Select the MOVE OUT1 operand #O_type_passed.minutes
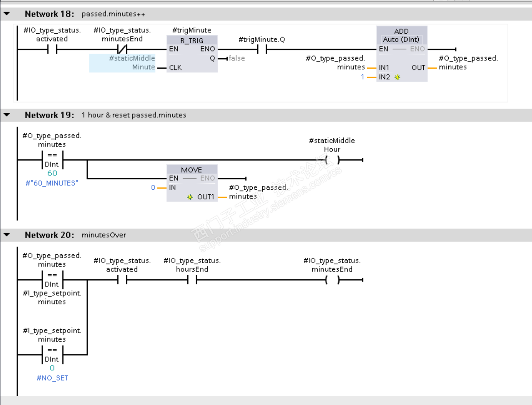Image resolution: width=532 pixels, height=405 pixels. point(258,192)
